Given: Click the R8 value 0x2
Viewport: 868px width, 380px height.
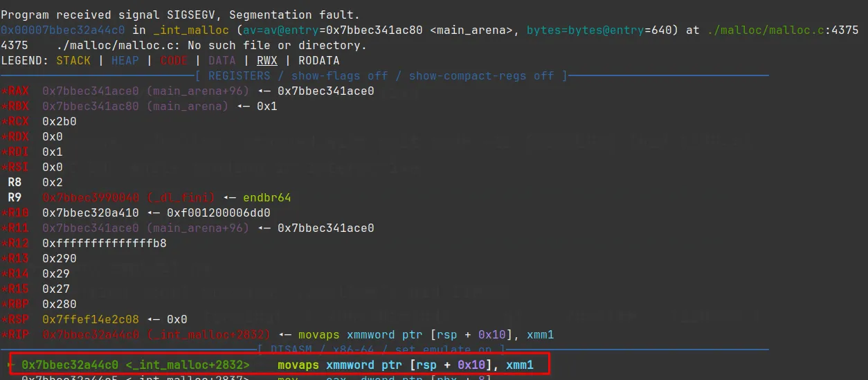Looking at the screenshot, I should pos(53,182).
